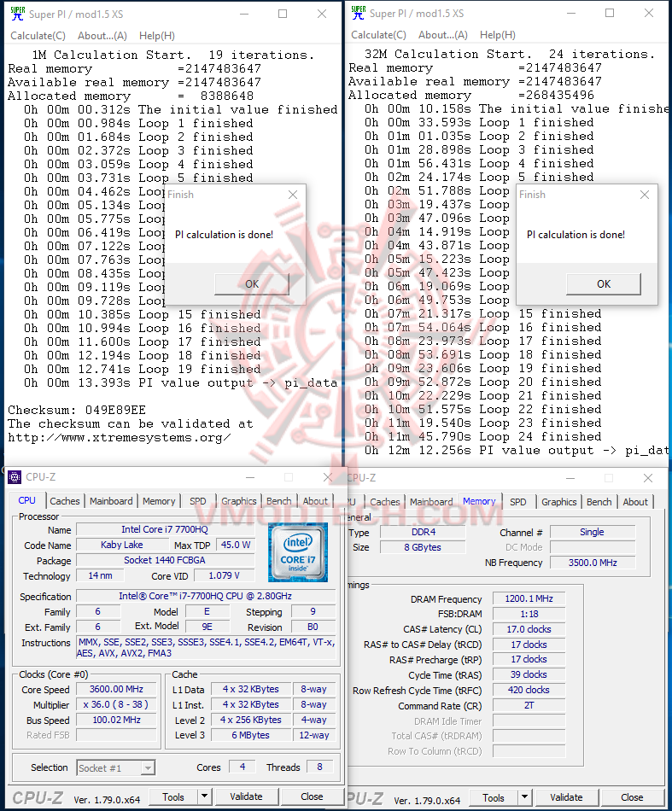Open the Help menu in the left Super PI window
Screen dimensions: 672x811
(157, 36)
